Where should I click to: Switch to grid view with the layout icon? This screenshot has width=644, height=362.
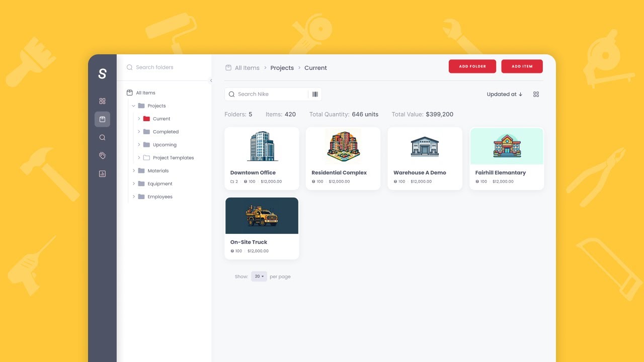coord(536,94)
